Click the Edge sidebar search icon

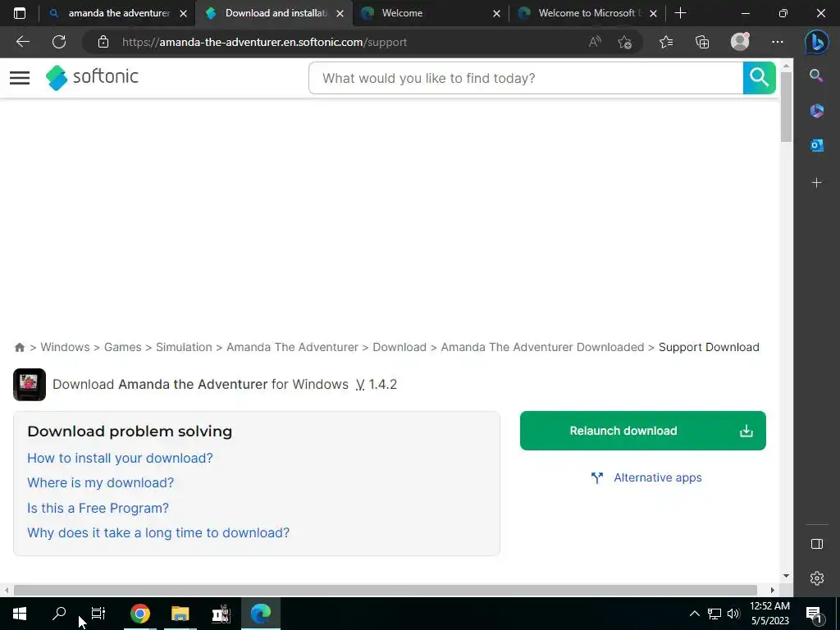[x=816, y=75]
